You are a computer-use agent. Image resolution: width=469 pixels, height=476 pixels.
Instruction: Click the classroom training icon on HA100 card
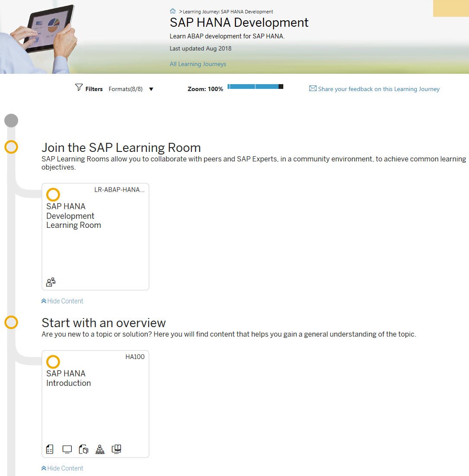point(100,449)
